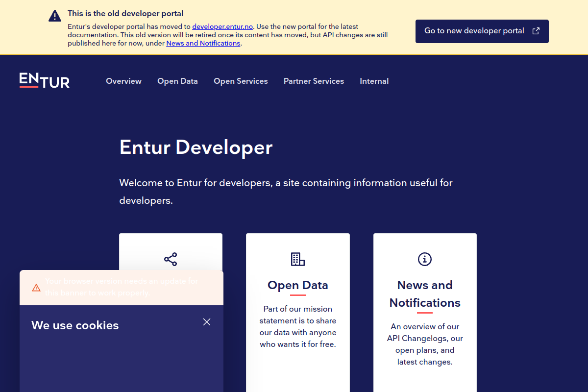Click the info icon above News and Notifications

pyautogui.click(x=425, y=259)
